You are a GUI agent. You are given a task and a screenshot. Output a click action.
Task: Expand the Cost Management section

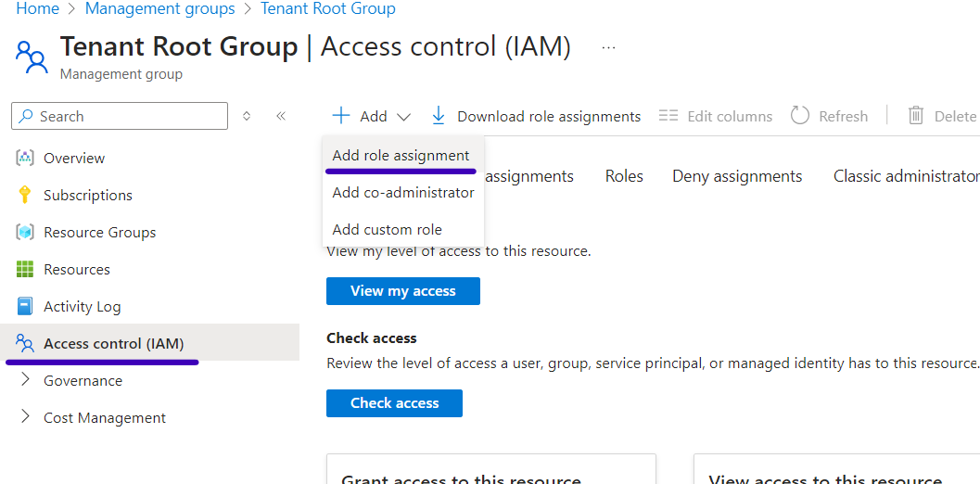[25, 417]
